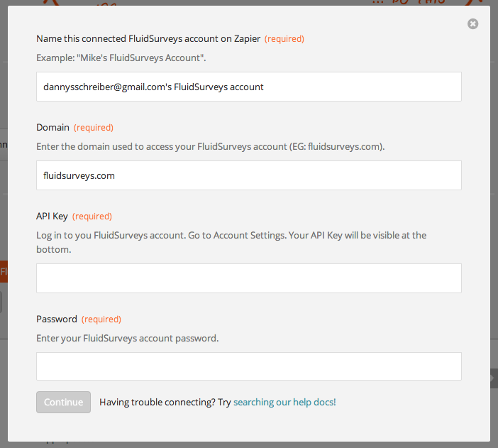Click the account name input field
The width and height of the screenshot is (498, 448).
(249, 87)
